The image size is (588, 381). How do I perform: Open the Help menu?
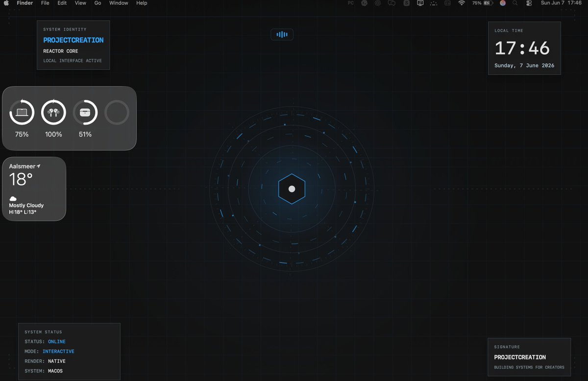[142, 3]
